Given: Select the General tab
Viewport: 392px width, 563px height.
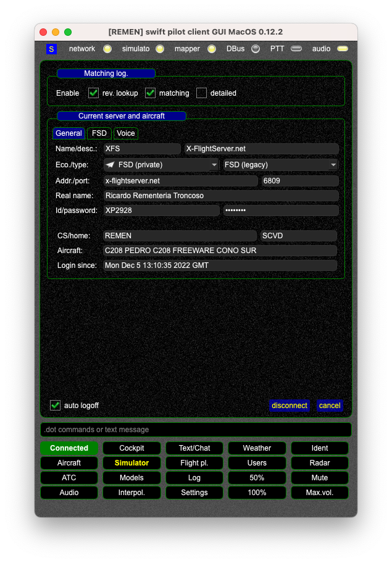Looking at the screenshot, I should pos(69,133).
